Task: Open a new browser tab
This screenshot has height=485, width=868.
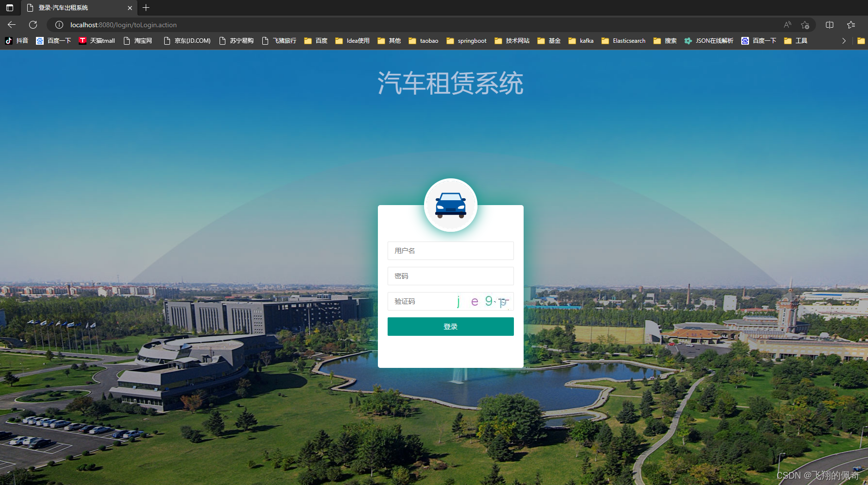Action: coord(146,8)
